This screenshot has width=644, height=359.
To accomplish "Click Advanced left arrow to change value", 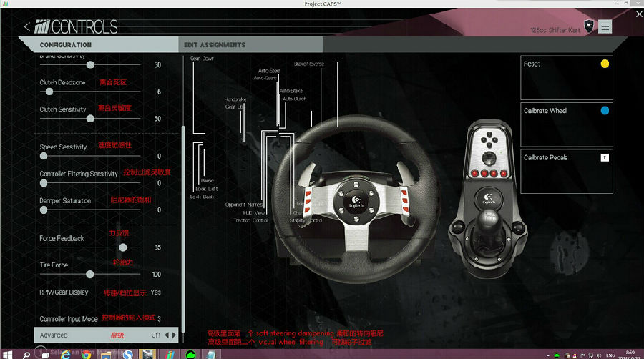I will 167,335.
